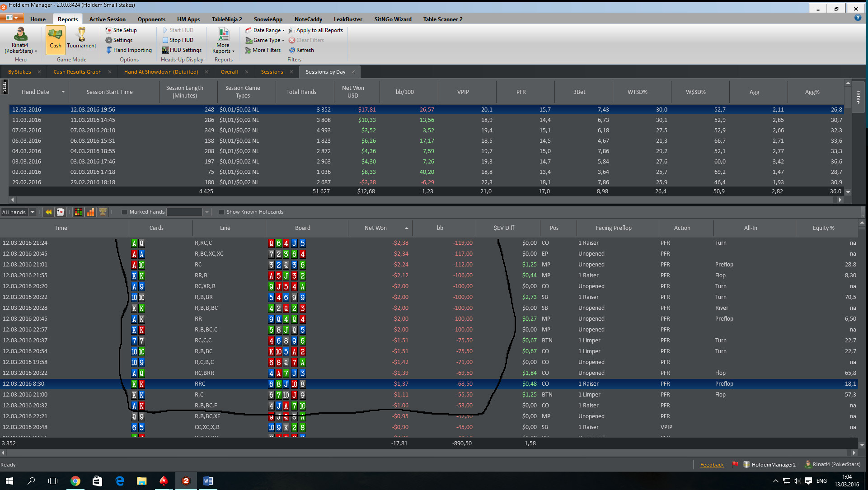Open Microsoft Word from taskbar

click(208, 481)
